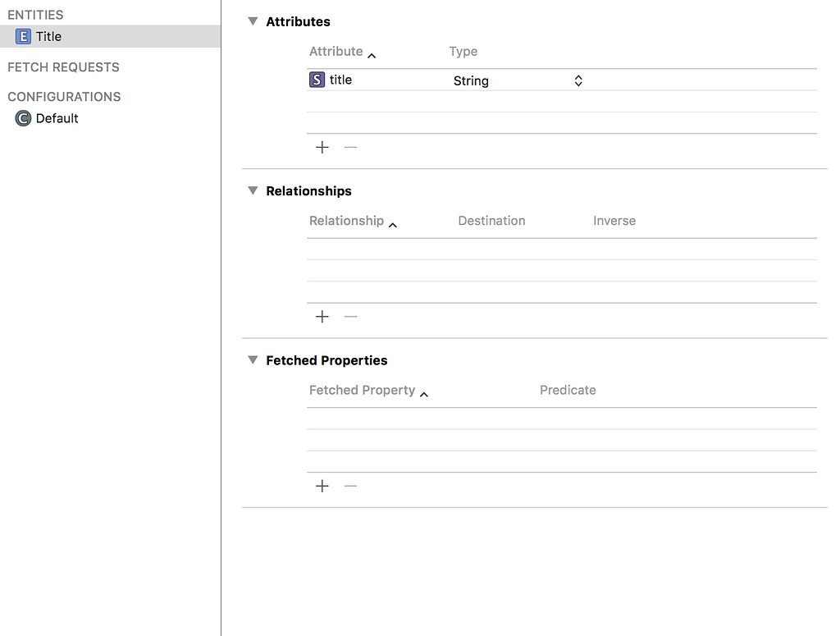The height and width of the screenshot is (636, 840).
Task: Click the Fetched Properties section title
Action: click(326, 360)
